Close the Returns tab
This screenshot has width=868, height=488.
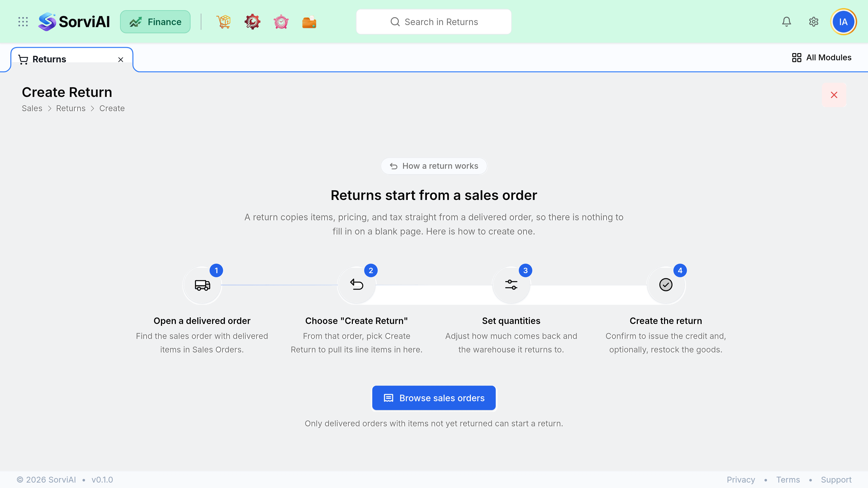[121, 60]
